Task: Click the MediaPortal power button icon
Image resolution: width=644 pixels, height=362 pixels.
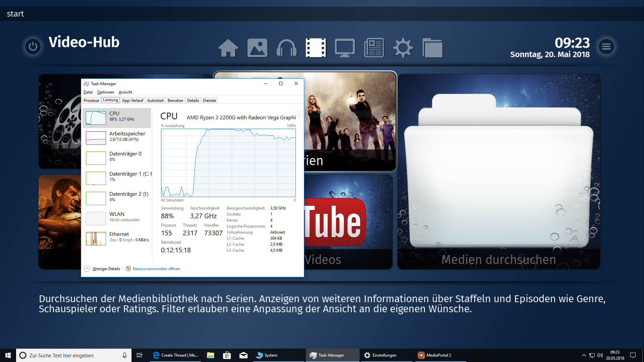Action: coord(33,46)
